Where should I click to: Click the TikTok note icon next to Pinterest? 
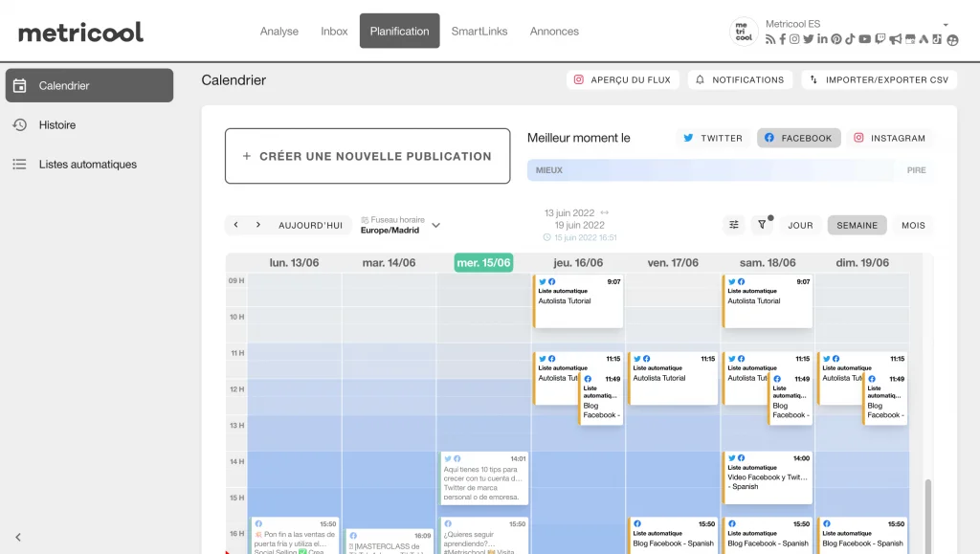(x=850, y=39)
